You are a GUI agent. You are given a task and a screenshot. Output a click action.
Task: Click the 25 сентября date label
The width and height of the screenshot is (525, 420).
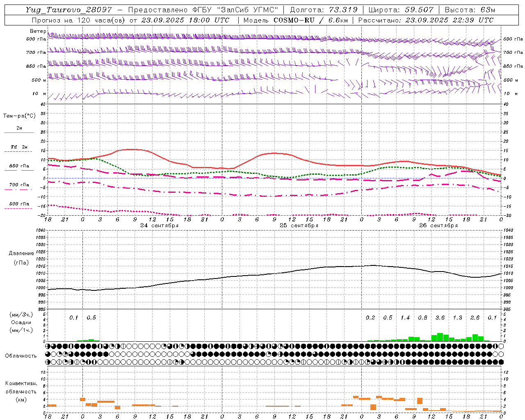point(299,226)
